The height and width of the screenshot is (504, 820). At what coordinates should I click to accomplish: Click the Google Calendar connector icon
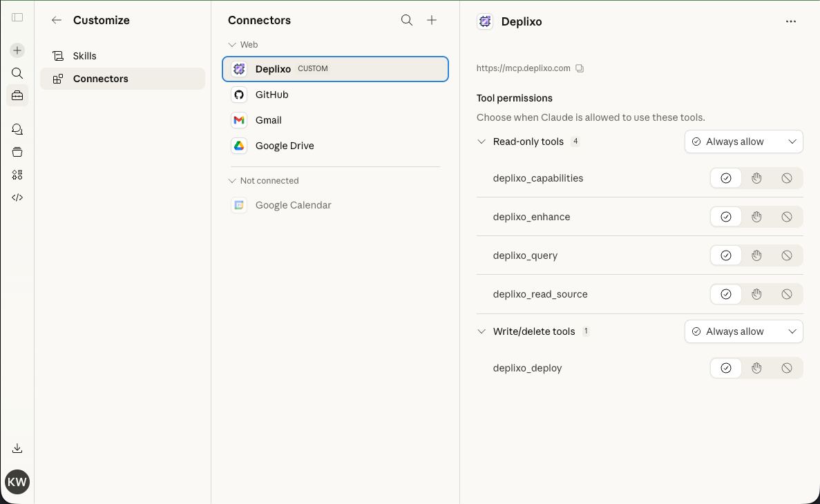coord(239,205)
